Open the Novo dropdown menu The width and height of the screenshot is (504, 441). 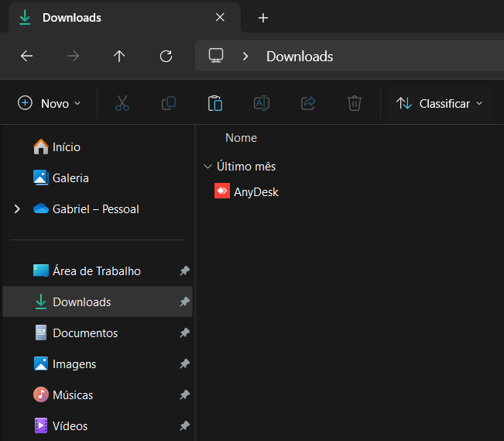[50, 103]
